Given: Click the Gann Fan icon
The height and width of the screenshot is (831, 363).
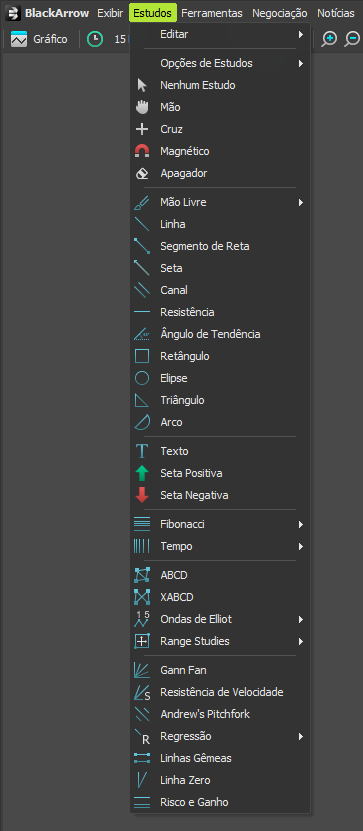Looking at the screenshot, I should coord(141,670).
